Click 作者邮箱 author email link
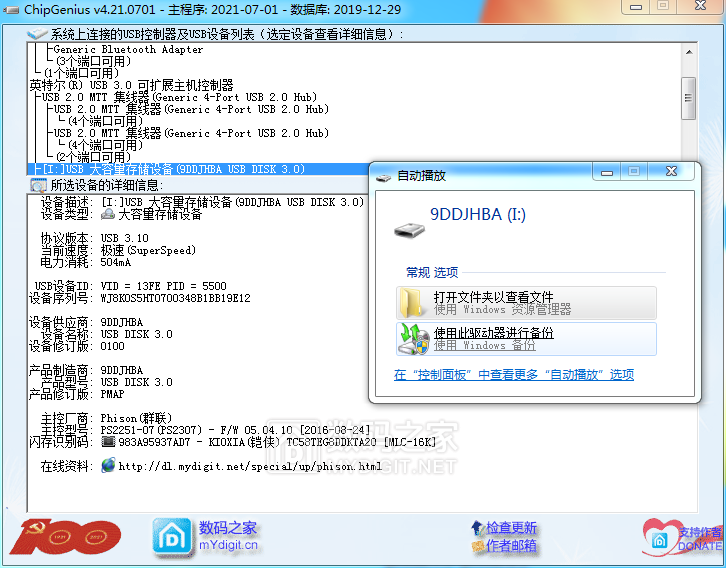 [x=511, y=546]
